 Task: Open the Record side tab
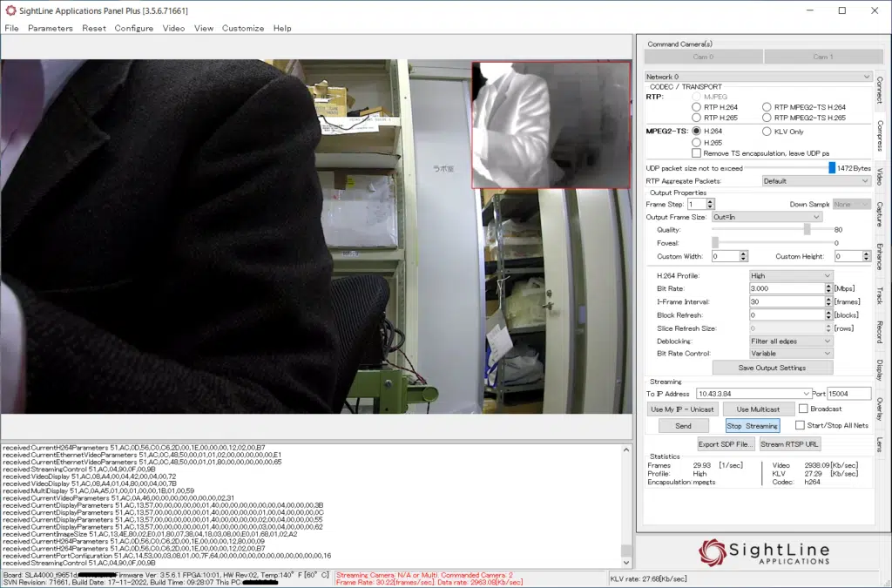point(880,332)
